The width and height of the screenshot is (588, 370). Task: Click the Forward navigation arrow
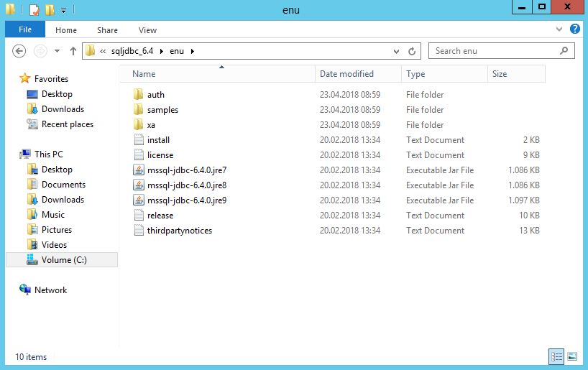pyautogui.click(x=40, y=51)
